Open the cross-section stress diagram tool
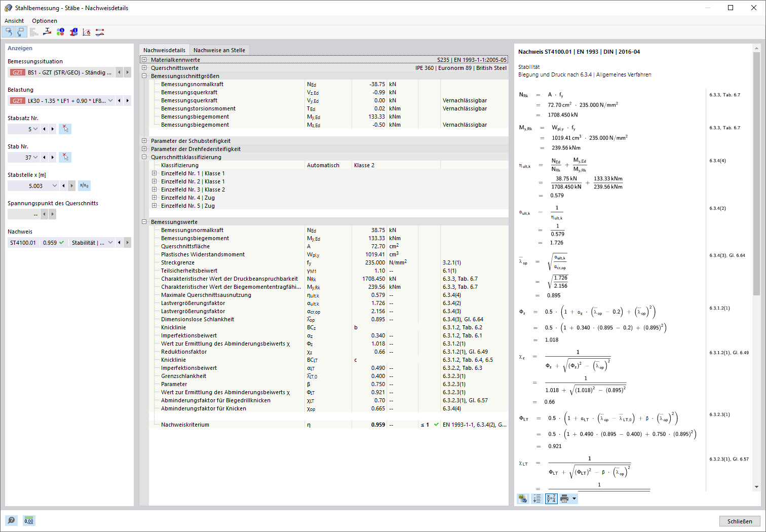 point(47,32)
